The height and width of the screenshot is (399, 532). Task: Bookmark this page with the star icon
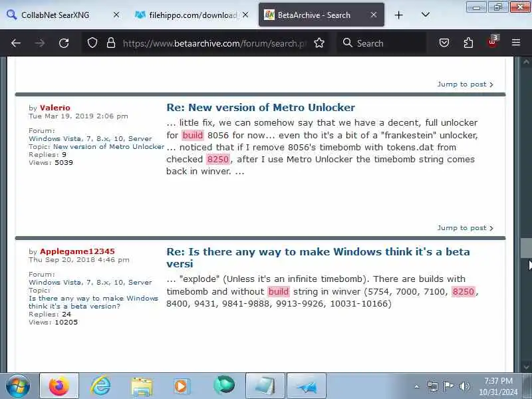[x=319, y=43]
